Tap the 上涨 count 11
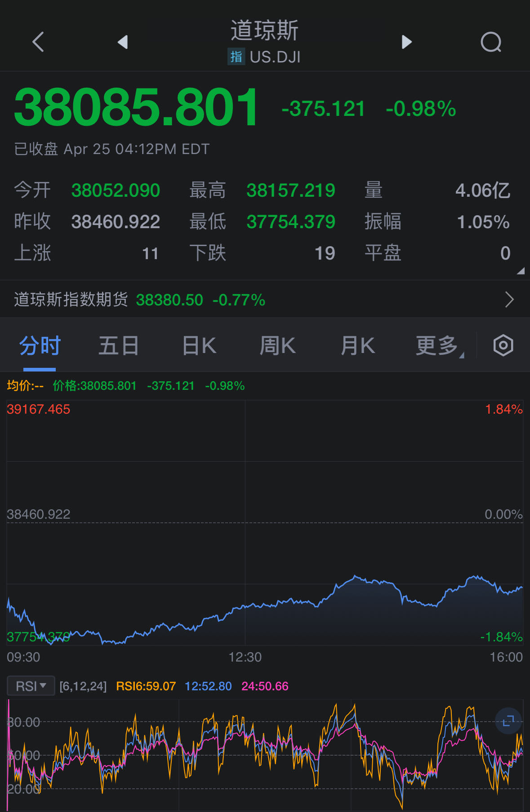 (150, 254)
